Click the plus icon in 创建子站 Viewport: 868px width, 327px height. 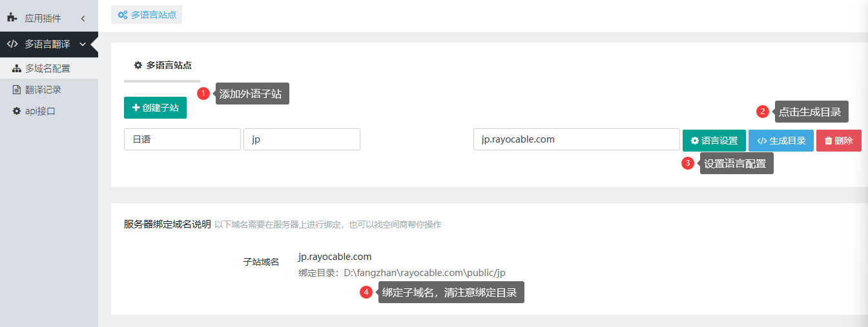tap(136, 108)
